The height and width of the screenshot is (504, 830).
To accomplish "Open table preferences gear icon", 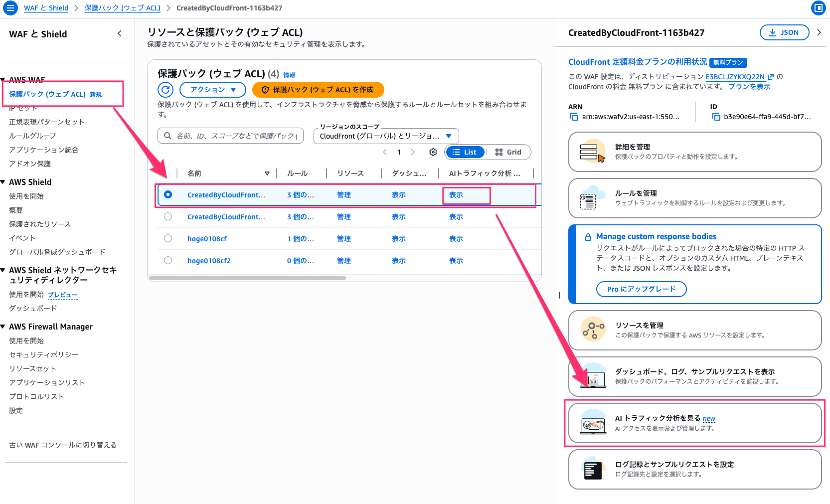I will tap(433, 152).
